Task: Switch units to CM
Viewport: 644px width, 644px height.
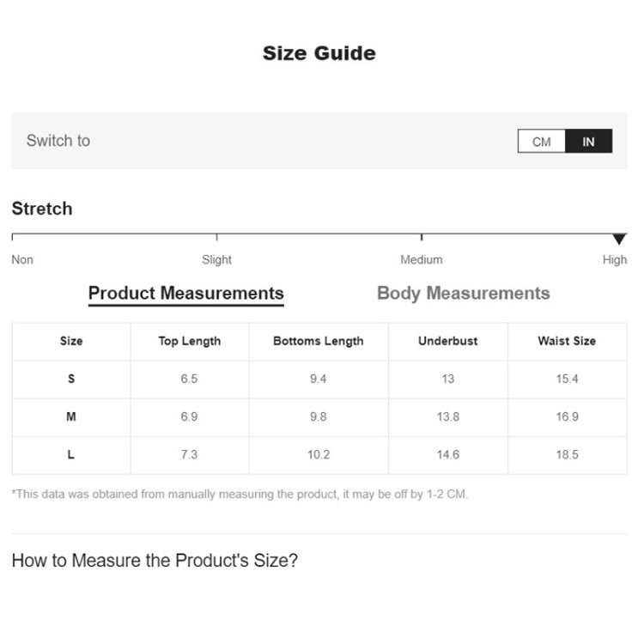Action: [541, 142]
